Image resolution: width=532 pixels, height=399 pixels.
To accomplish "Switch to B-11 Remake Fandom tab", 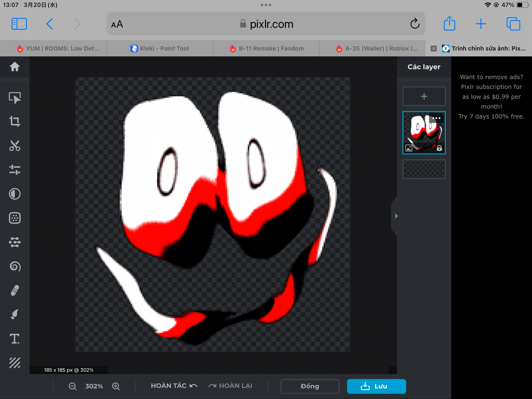I will [x=266, y=49].
